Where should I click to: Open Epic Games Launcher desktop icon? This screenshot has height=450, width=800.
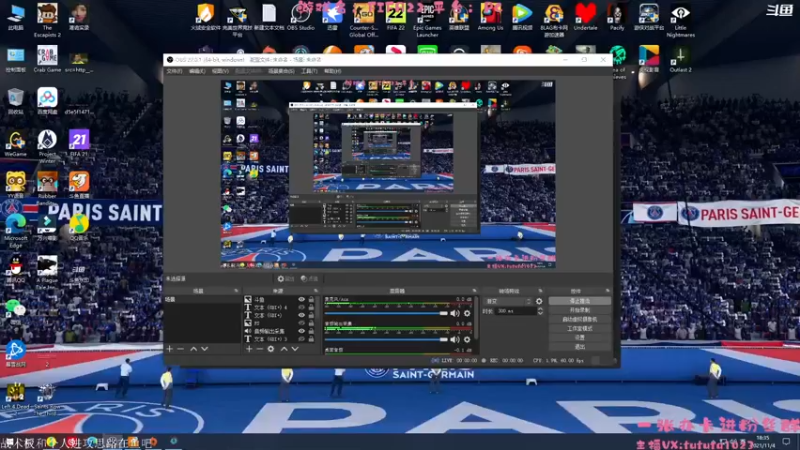[427, 19]
